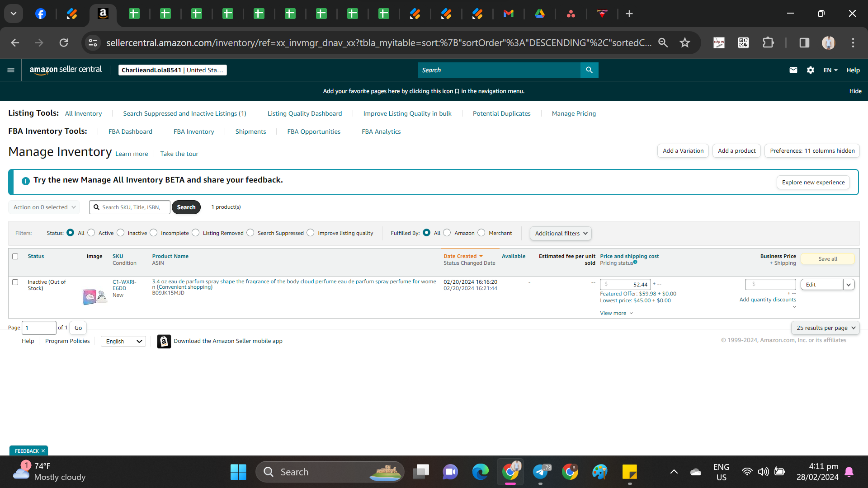Go to FBA Dashboard
This screenshot has width=868, height=488.
[x=130, y=131]
